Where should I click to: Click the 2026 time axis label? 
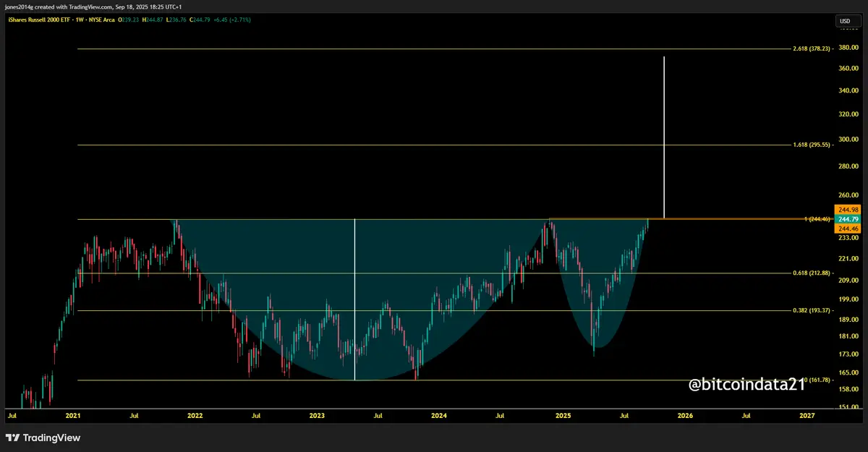click(685, 416)
